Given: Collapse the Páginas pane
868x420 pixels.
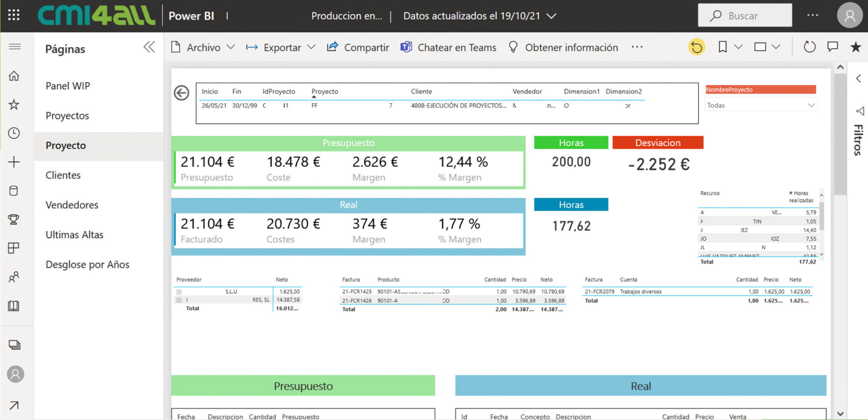Looking at the screenshot, I should pyautogui.click(x=149, y=47).
